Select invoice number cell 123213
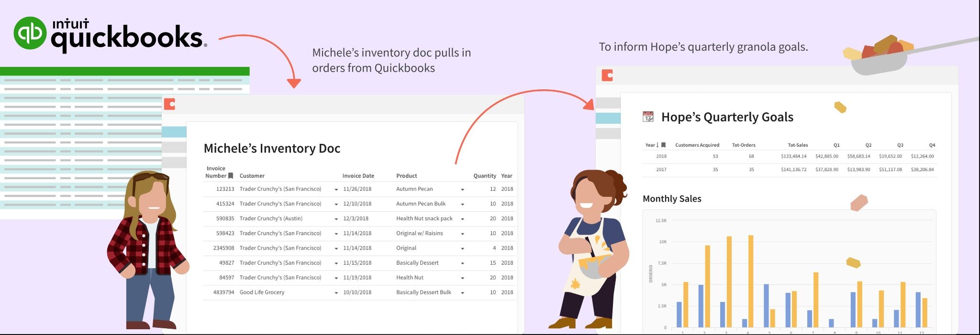Viewport: 980px width, 335px height. coord(225,189)
